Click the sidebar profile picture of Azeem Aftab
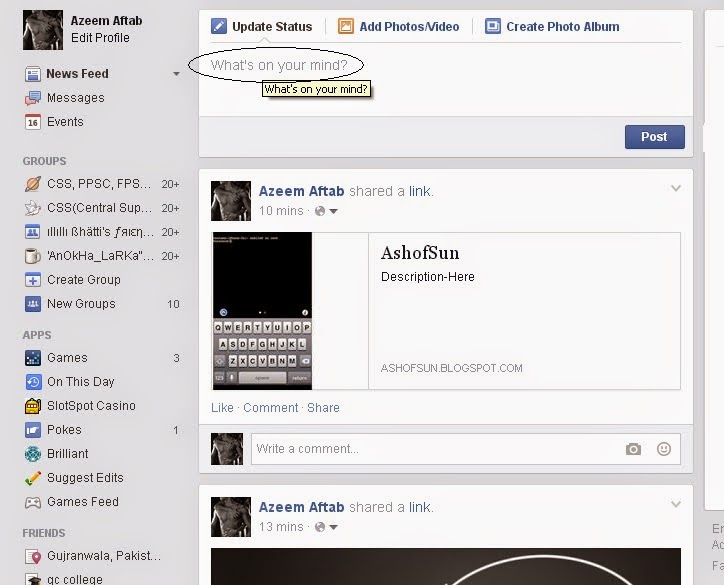 click(x=43, y=30)
